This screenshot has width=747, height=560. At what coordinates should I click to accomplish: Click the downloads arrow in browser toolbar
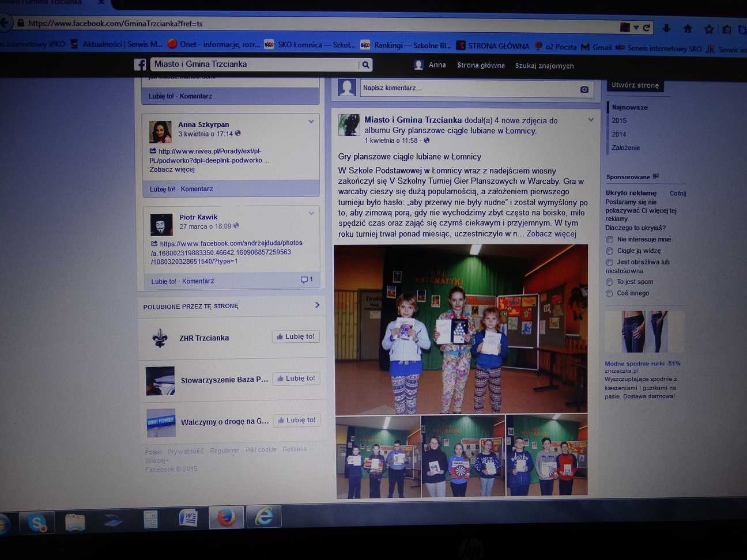tap(666, 28)
